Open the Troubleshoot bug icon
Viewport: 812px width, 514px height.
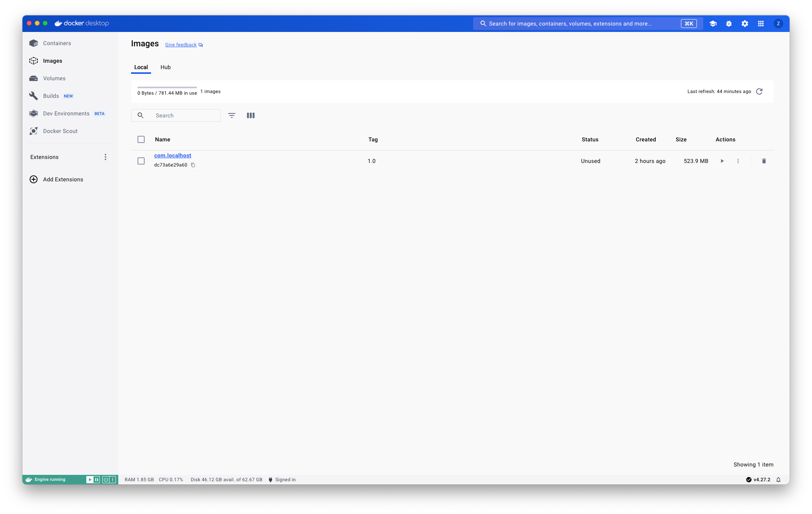(729, 24)
